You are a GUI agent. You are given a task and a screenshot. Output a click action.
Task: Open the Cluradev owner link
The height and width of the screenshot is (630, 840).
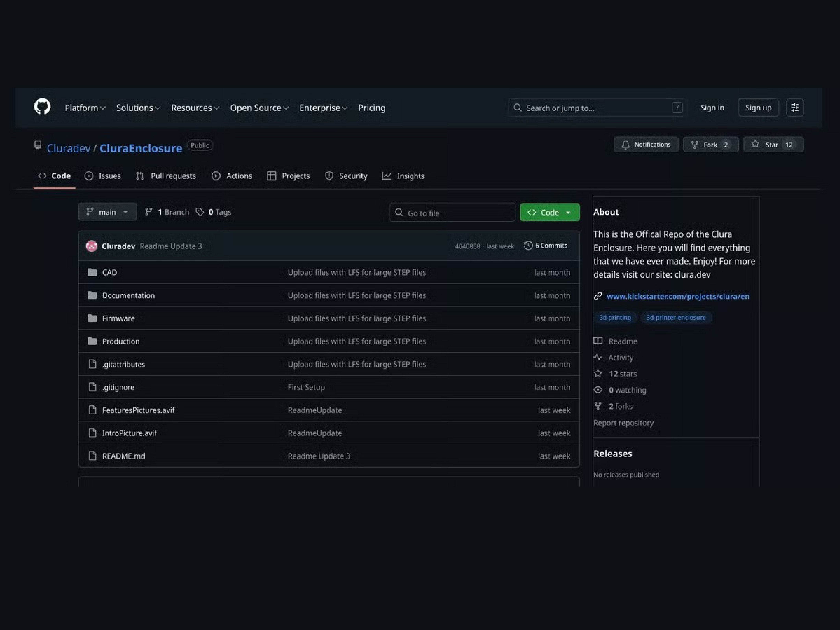click(x=68, y=148)
